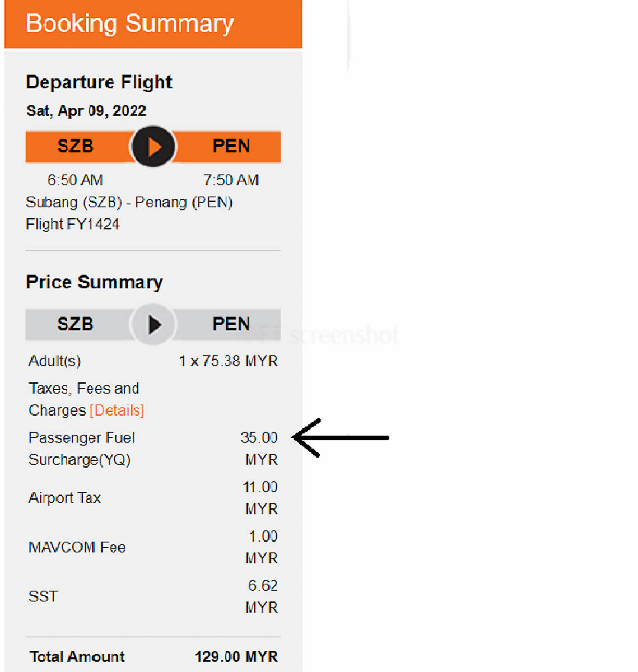Click the MAVCOM Fee row label

coord(77,547)
